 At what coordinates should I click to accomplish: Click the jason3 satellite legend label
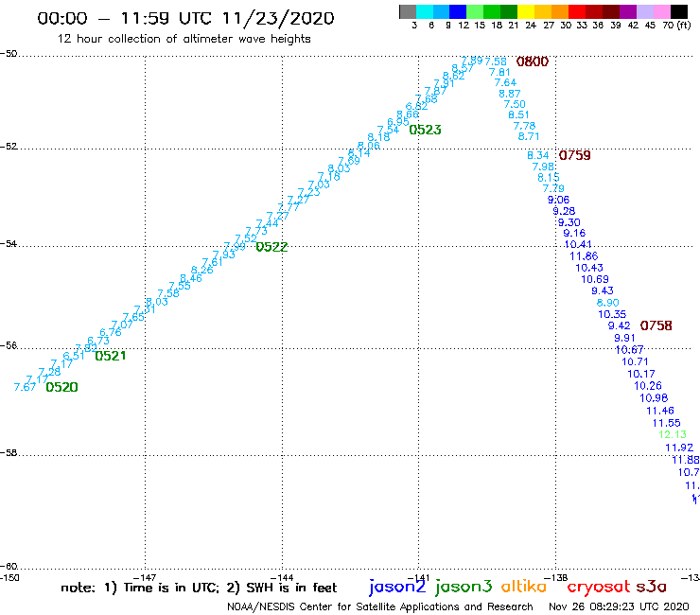(464, 587)
